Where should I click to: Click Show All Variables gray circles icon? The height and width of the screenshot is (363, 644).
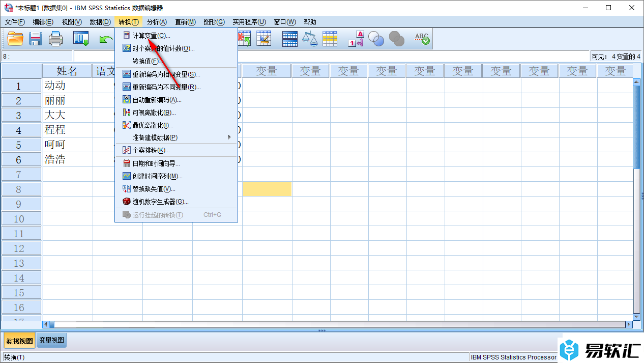(396, 39)
